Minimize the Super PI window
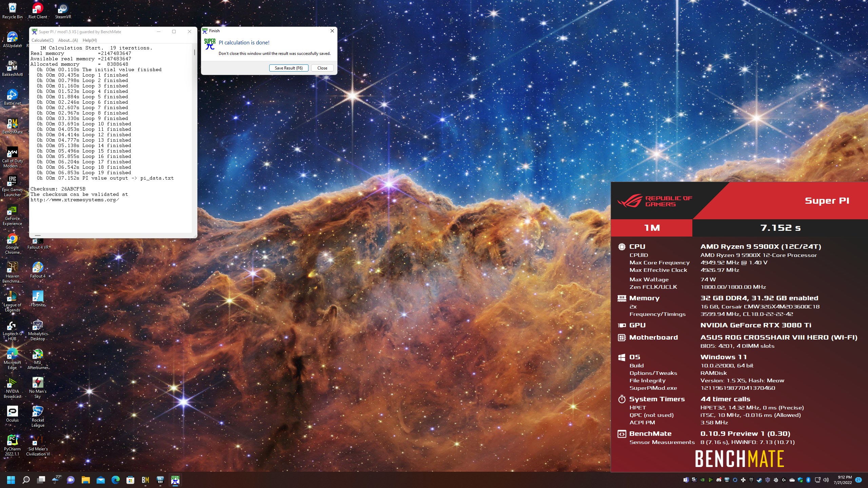The image size is (868, 488). pos(158,32)
